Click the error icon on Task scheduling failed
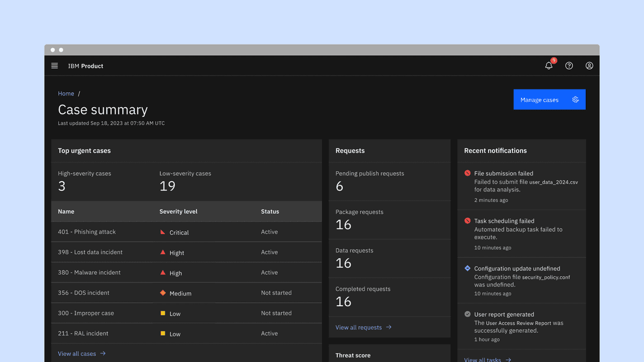The image size is (644, 362). pos(468,221)
